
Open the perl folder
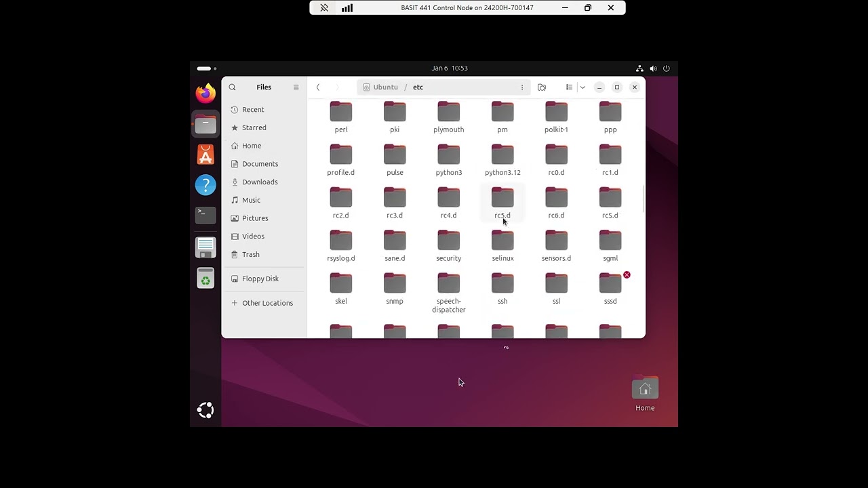[x=341, y=117]
